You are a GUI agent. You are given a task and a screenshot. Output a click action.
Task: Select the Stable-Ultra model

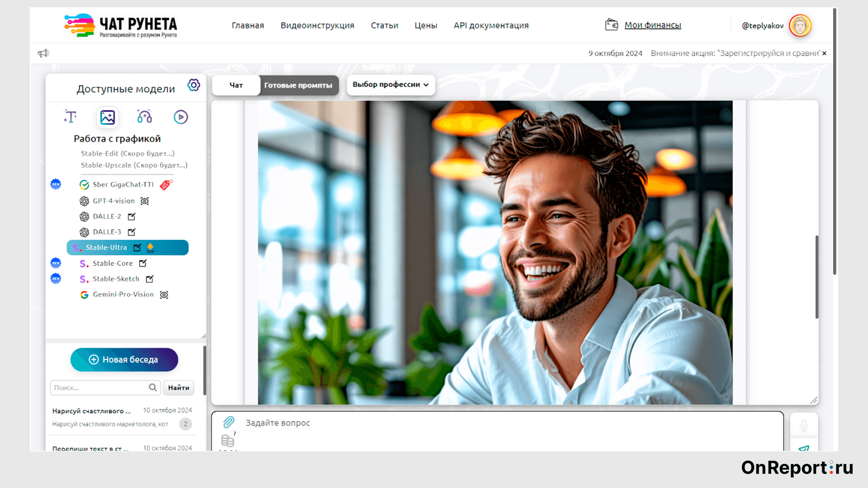click(127, 248)
